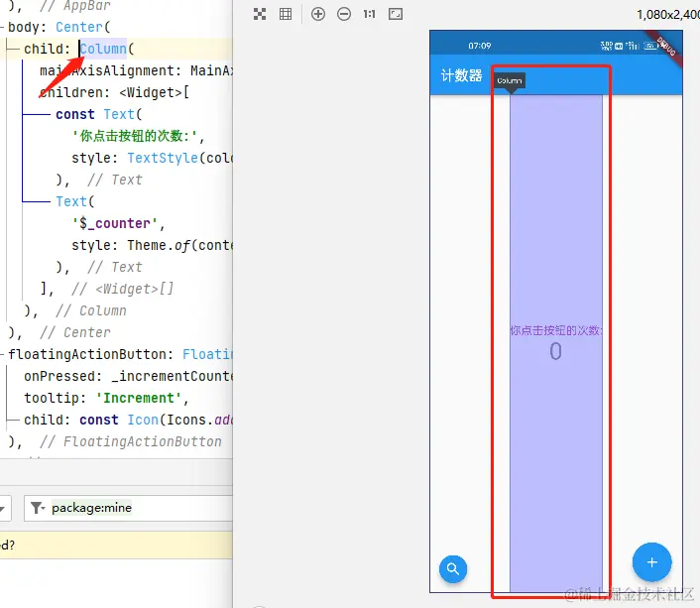Zoom in with the plus icon
700x608 pixels.
(318, 14)
